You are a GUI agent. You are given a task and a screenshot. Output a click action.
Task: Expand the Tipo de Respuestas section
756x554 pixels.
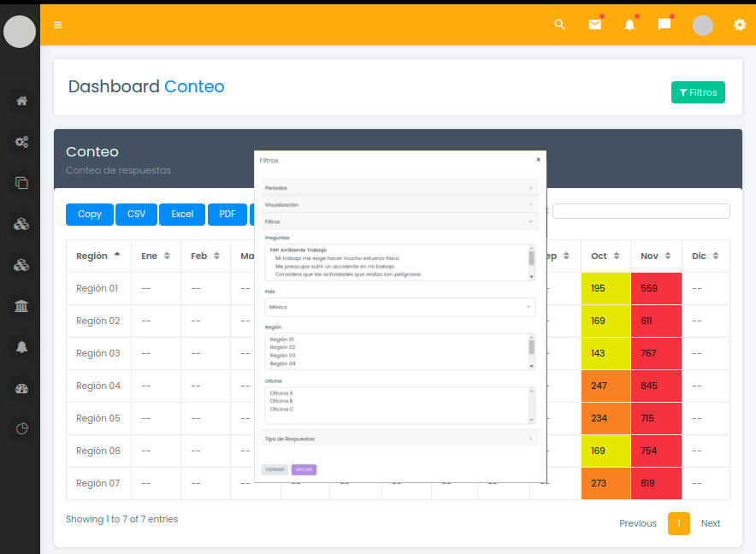[399, 439]
